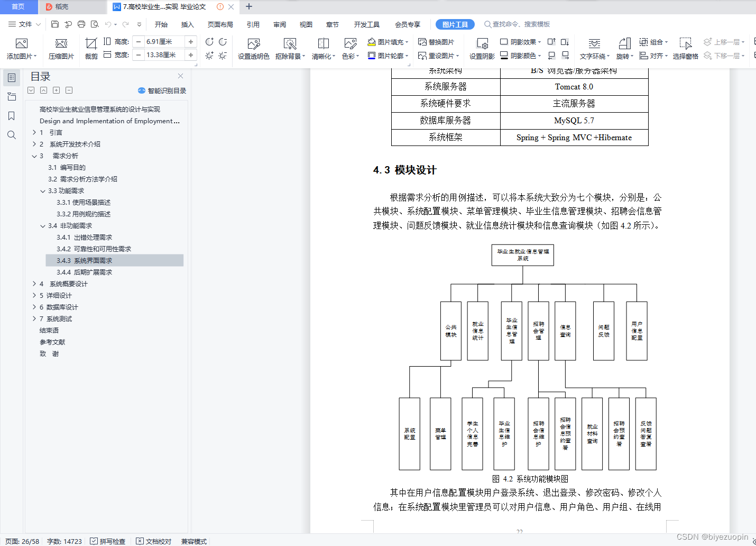Screen dimensions: 756x546
Task: Click the Save icon in quick access bar
Action: tap(55, 24)
